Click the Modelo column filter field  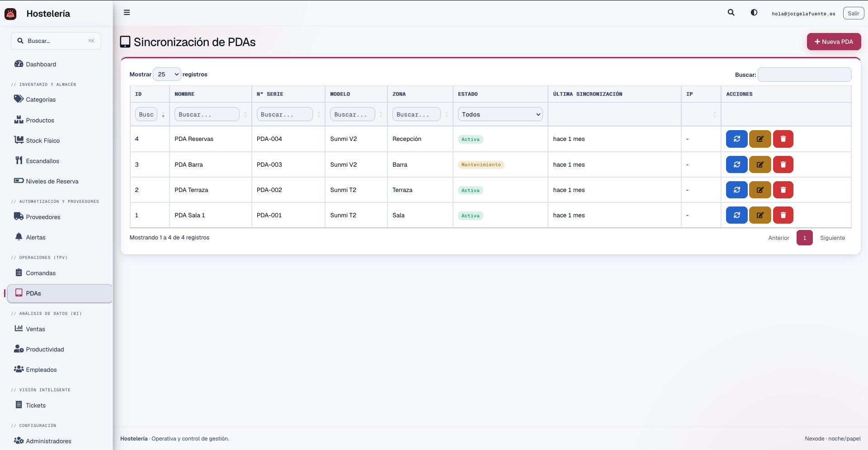point(352,114)
